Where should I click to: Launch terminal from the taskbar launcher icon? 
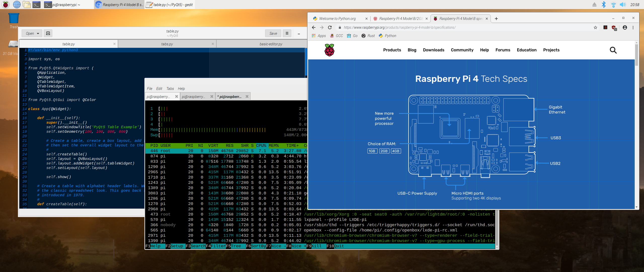pos(36,4)
